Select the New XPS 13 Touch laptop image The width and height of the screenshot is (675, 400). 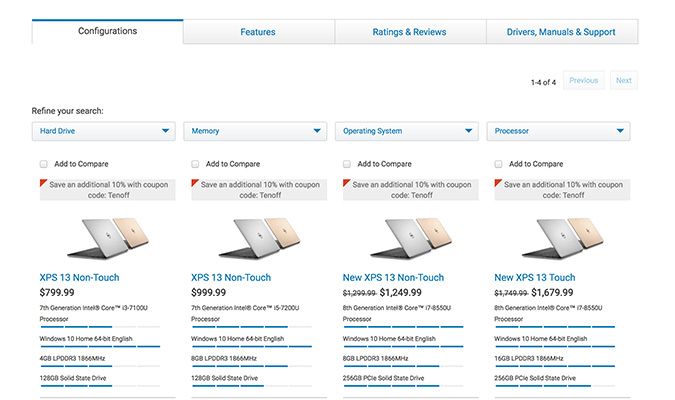pos(563,237)
